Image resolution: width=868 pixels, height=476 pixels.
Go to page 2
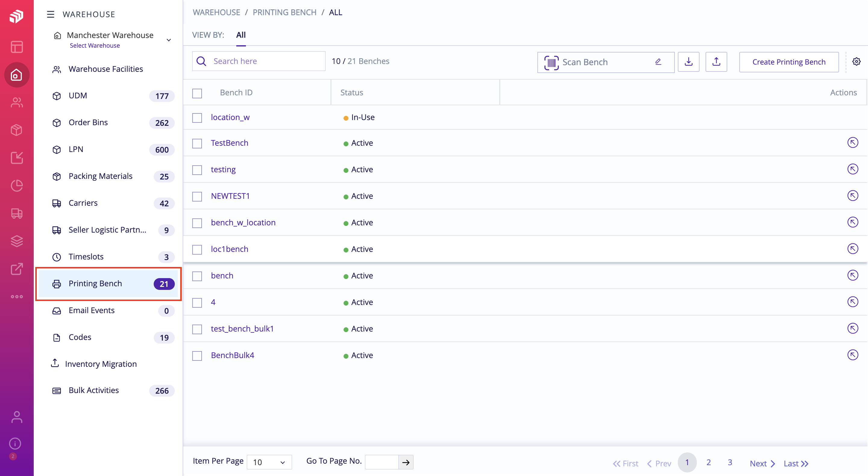pyautogui.click(x=708, y=462)
